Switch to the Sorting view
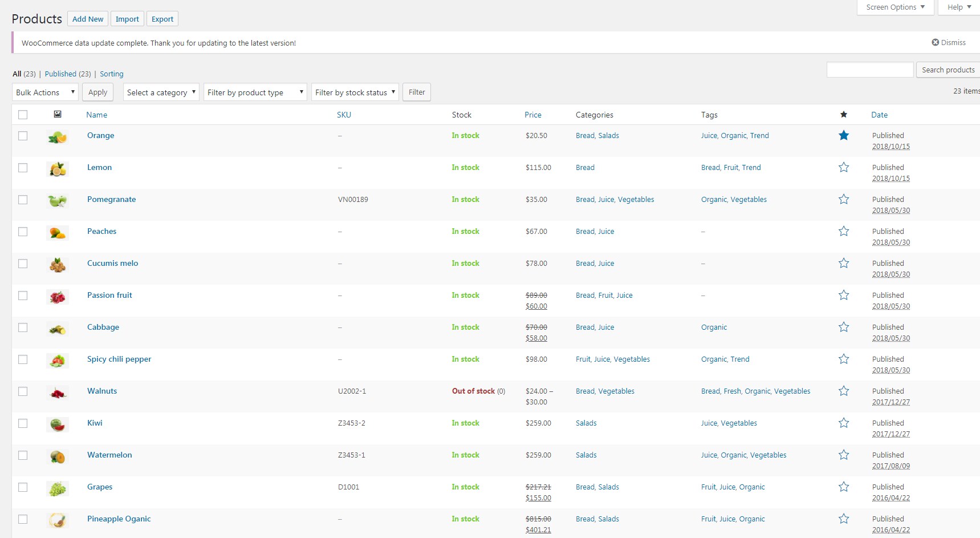This screenshot has height=538, width=980. click(x=112, y=74)
